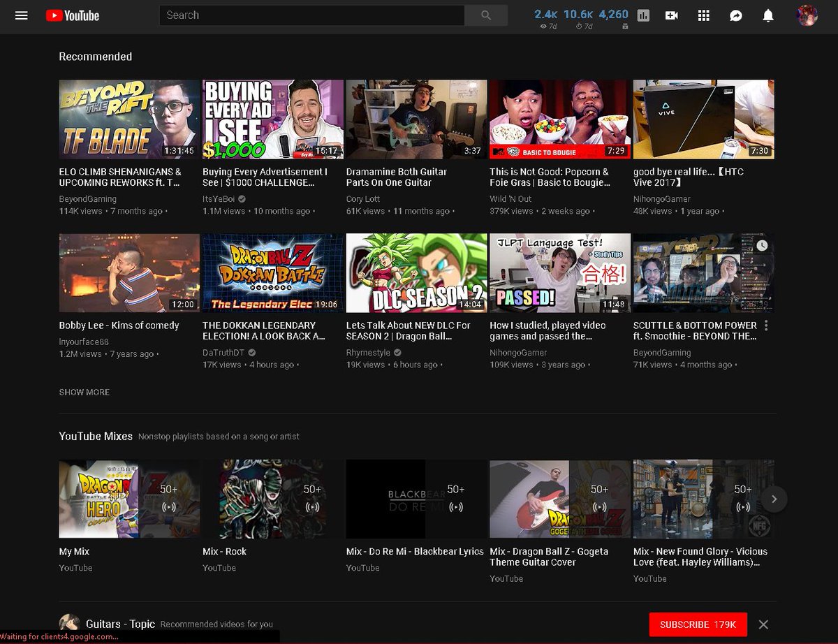Viewport: 838px width, 644px height.
Task: Open the messages share icon
Action: pos(736,15)
